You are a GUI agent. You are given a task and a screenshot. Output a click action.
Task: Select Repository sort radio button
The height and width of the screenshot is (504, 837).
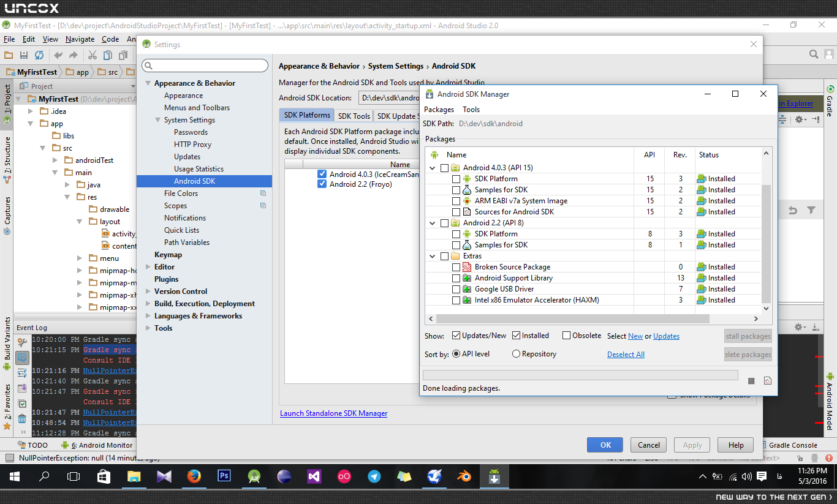(516, 354)
